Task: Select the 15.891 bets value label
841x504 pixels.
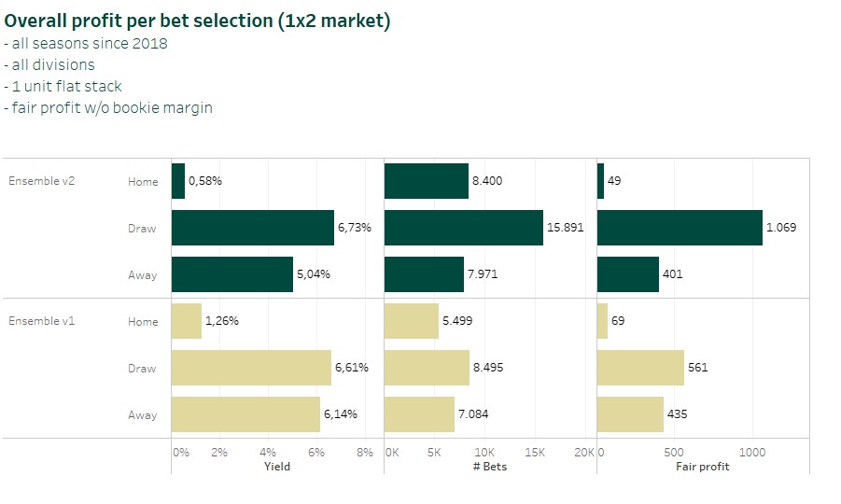Action: tap(566, 228)
